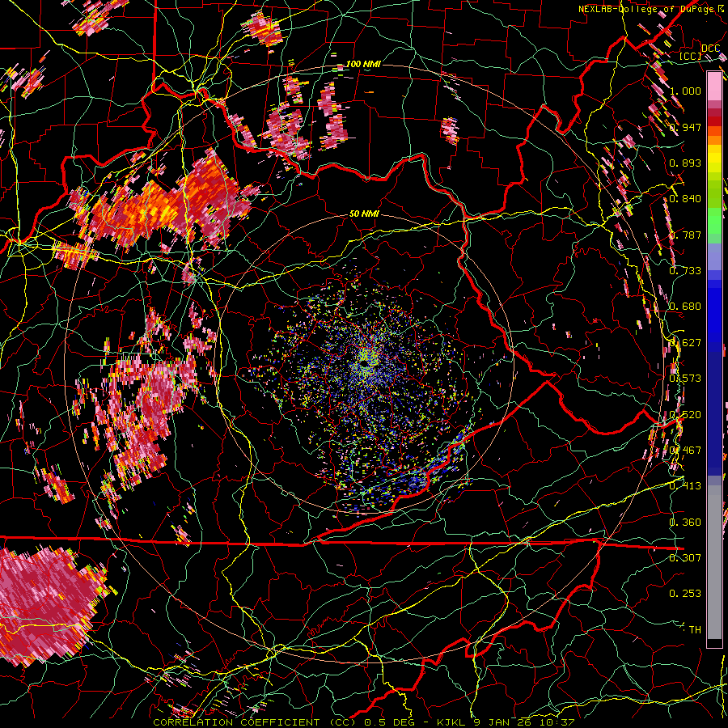
Task: Pick the yellow segment of the color scale
Action: tap(714, 159)
